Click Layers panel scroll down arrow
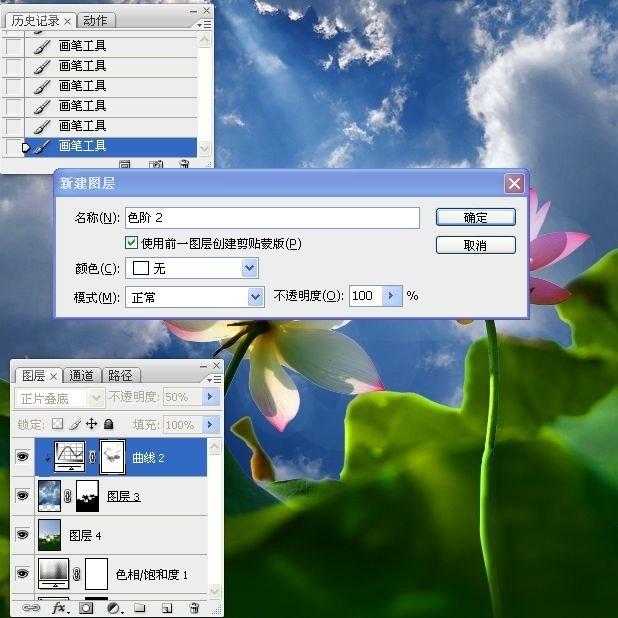 click(214, 591)
